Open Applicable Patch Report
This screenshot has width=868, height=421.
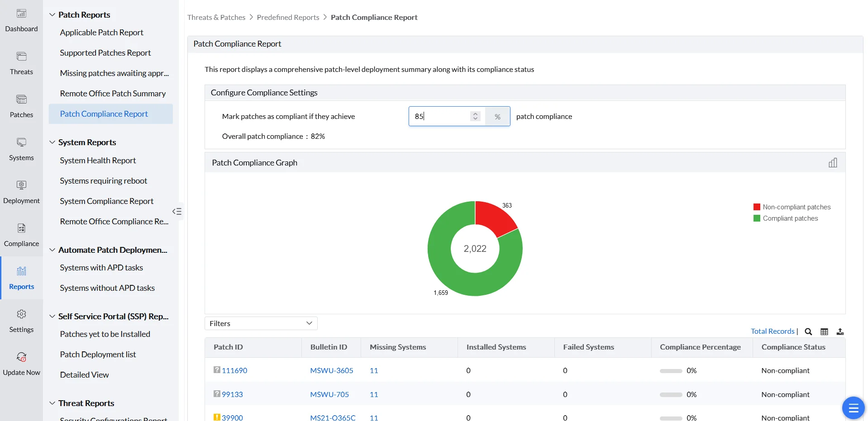[x=101, y=33]
